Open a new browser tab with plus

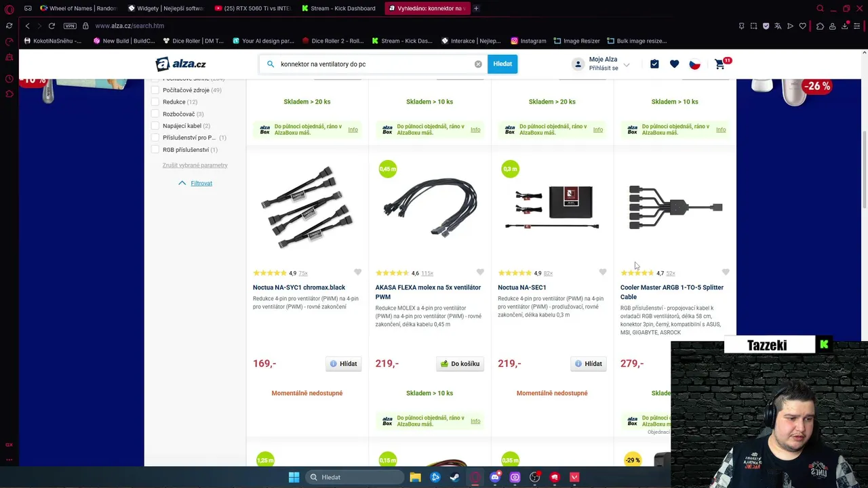pos(476,8)
